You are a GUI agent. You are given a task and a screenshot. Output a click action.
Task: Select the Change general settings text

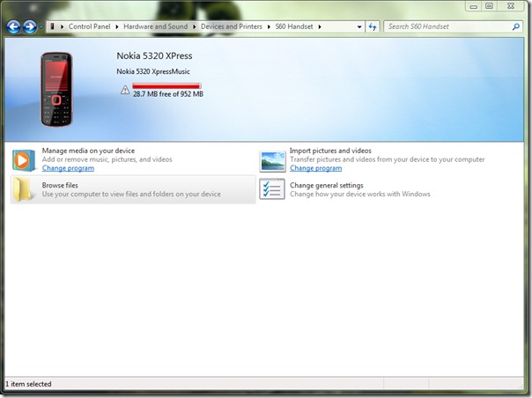pos(326,185)
